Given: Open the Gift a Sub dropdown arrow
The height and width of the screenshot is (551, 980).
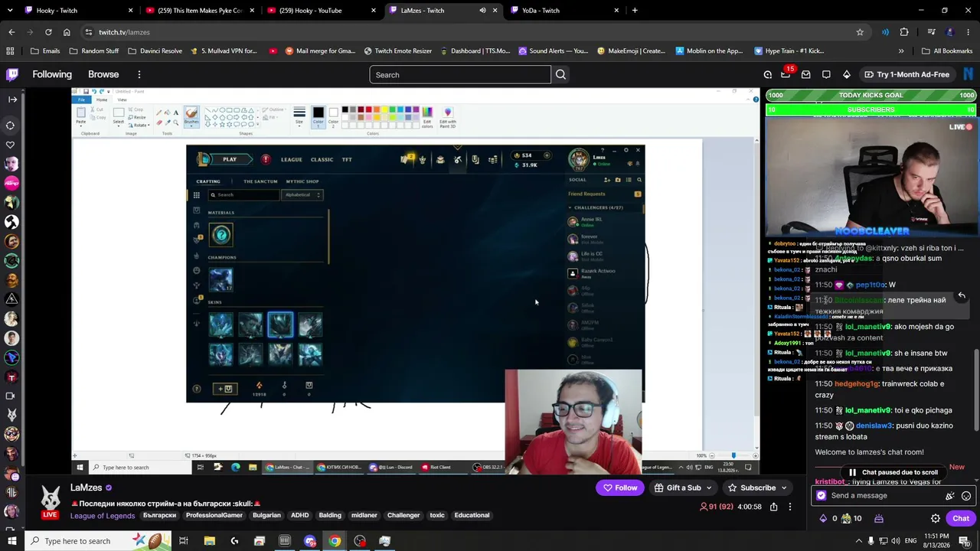Looking at the screenshot, I should coord(709,487).
